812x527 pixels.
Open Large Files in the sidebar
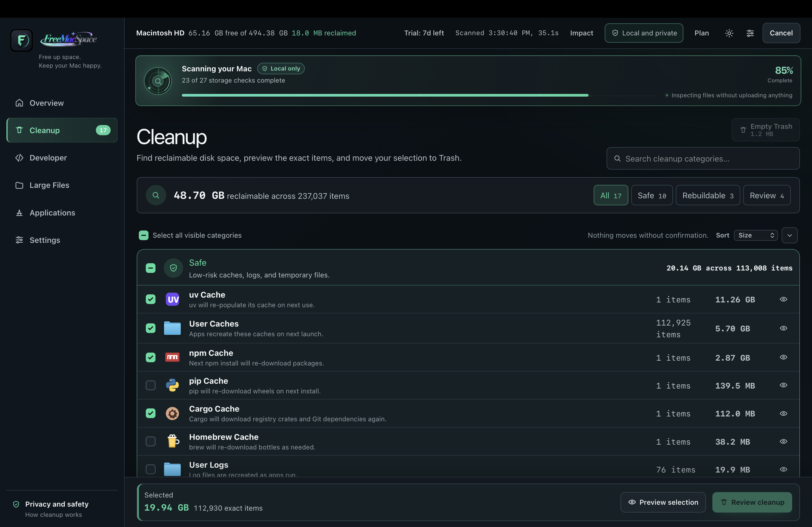click(x=62, y=185)
